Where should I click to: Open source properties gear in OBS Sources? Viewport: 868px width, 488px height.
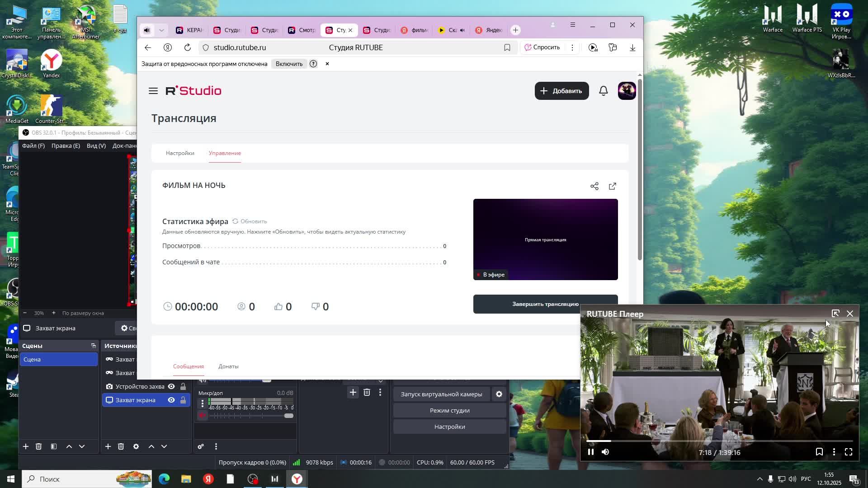136,446
